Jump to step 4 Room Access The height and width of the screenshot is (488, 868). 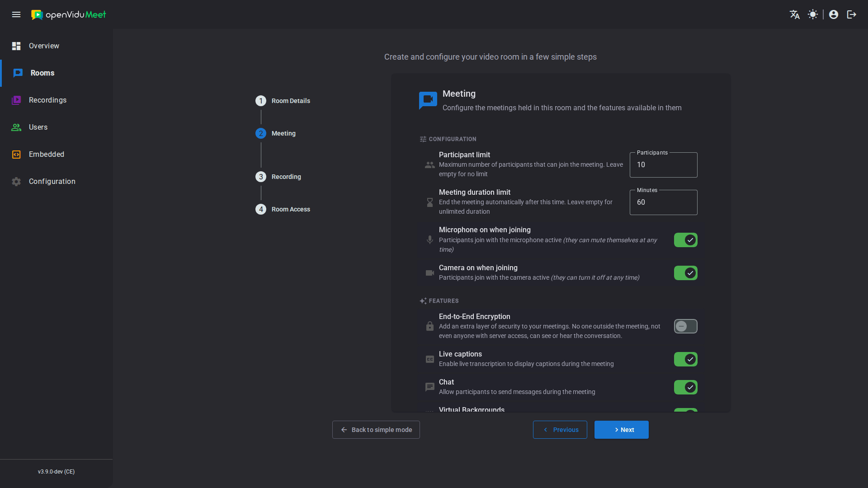point(283,209)
